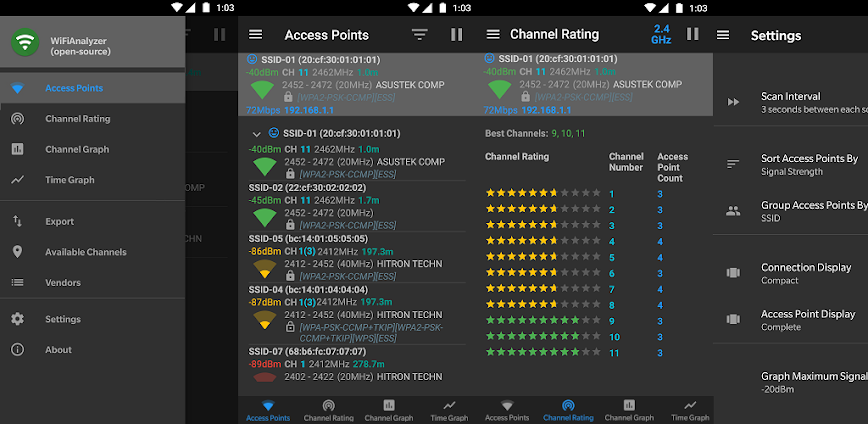Open Settings from the navigation drawer
868x424 pixels.
point(62,319)
